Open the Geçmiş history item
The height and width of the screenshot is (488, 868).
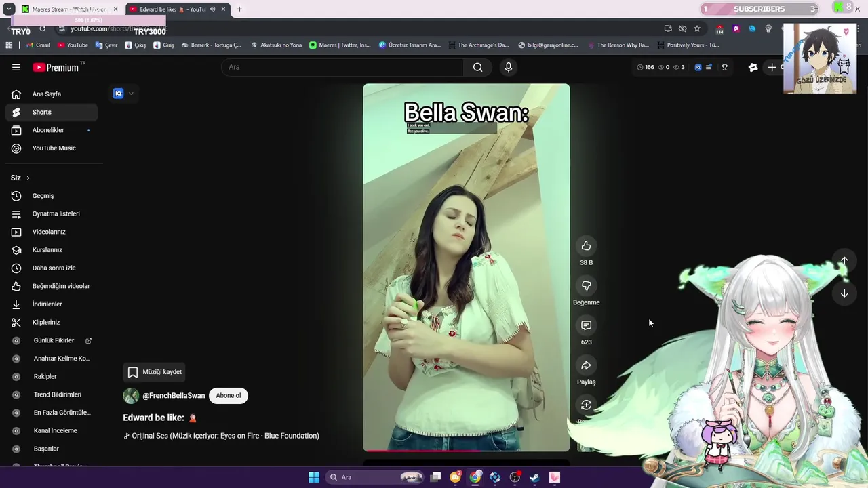click(x=52, y=196)
